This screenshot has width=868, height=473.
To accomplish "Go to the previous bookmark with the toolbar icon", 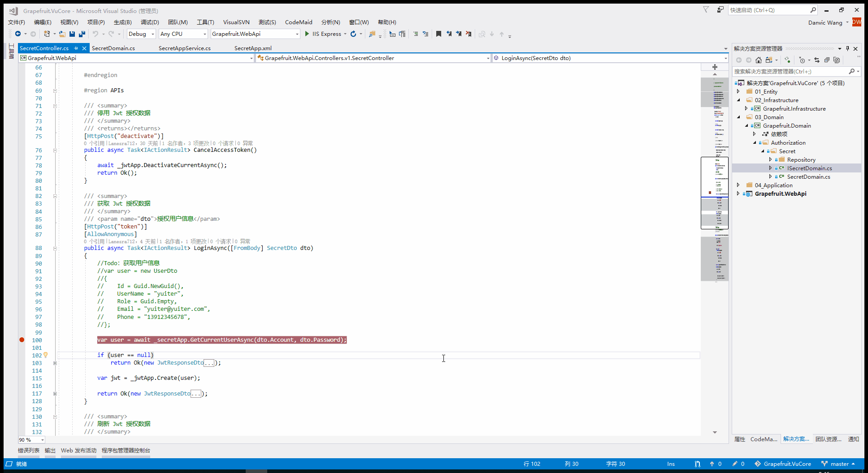I will [449, 34].
